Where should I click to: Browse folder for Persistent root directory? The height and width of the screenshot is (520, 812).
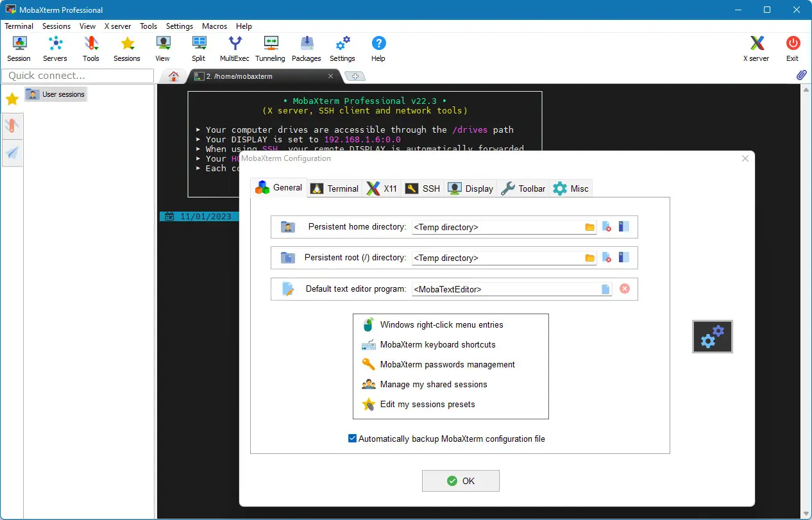click(590, 258)
